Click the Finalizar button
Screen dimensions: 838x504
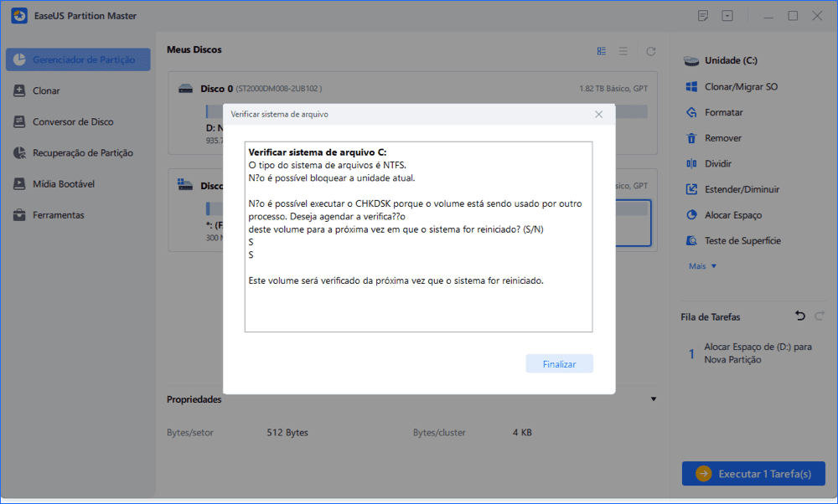tap(559, 363)
